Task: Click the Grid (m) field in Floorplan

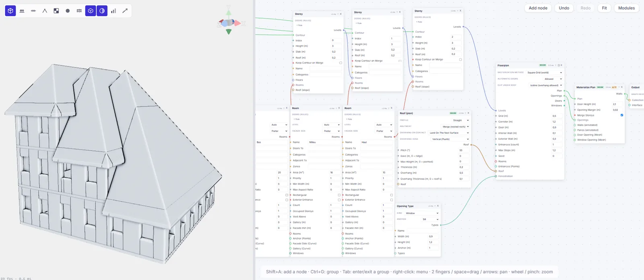Action: point(557,116)
